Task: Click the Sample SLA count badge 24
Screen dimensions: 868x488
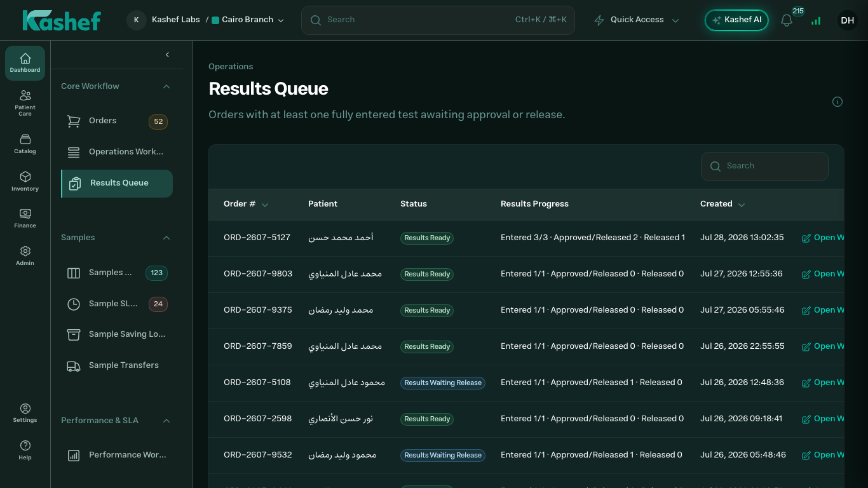Action: (158, 304)
